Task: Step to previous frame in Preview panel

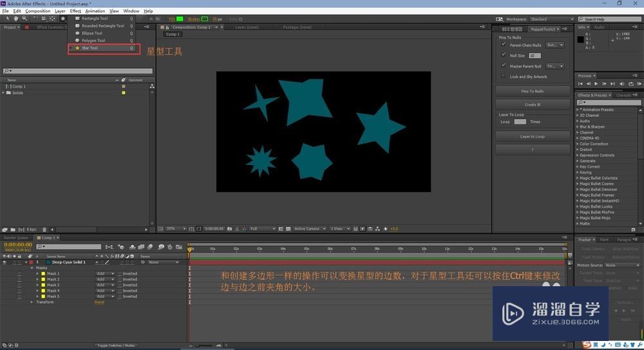Action: pyautogui.click(x=588, y=84)
